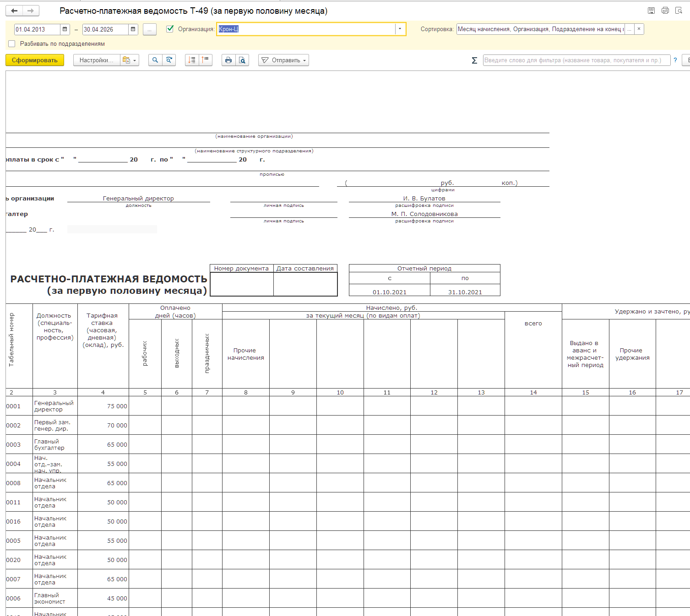
Task: Expand all report groups
Action: point(192,60)
